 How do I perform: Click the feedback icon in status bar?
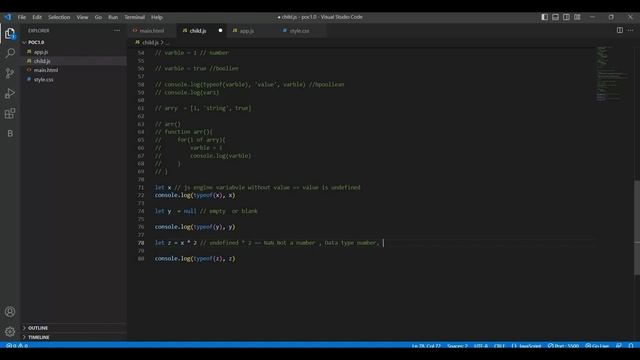619,346
